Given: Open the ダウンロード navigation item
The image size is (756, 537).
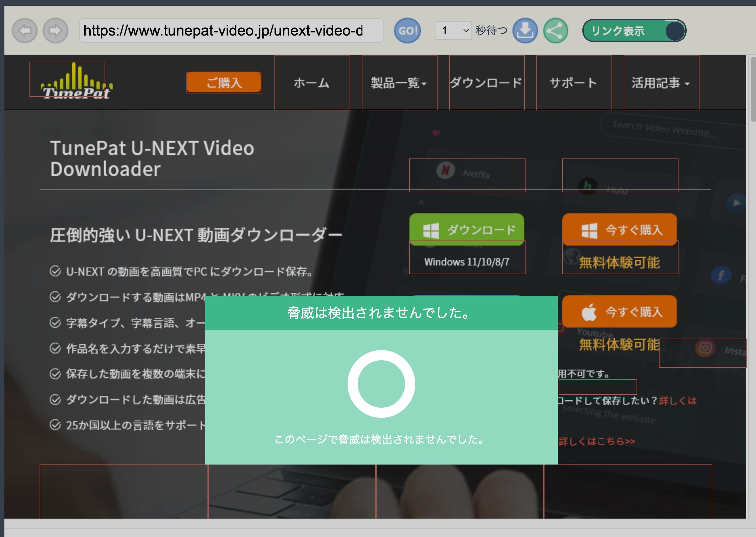Looking at the screenshot, I should point(487,83).
